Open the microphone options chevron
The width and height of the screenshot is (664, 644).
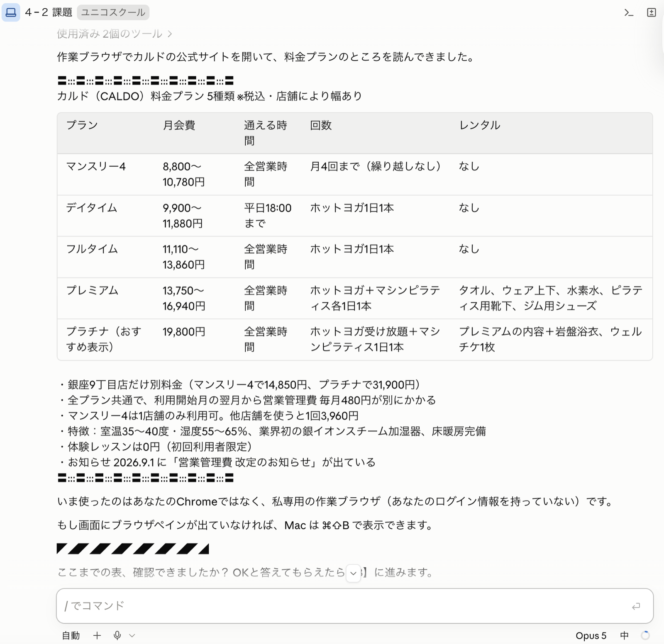[132, 635]
